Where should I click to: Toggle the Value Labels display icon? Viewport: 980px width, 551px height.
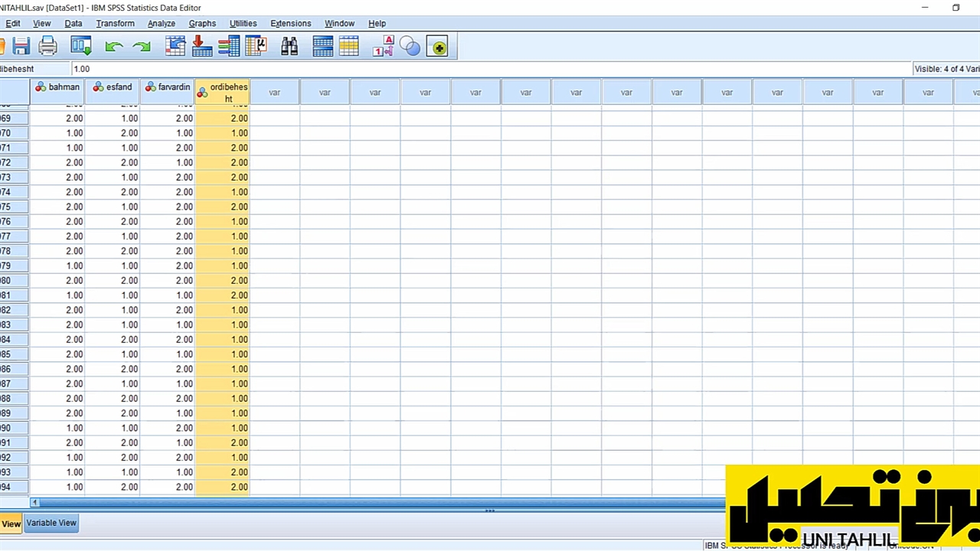pos(383,47)
